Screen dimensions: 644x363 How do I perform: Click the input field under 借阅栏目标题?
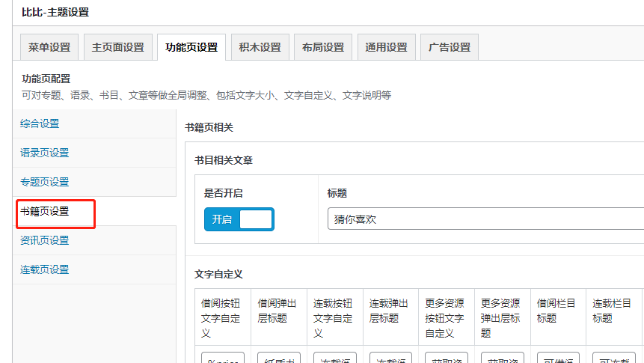point(558,358)
